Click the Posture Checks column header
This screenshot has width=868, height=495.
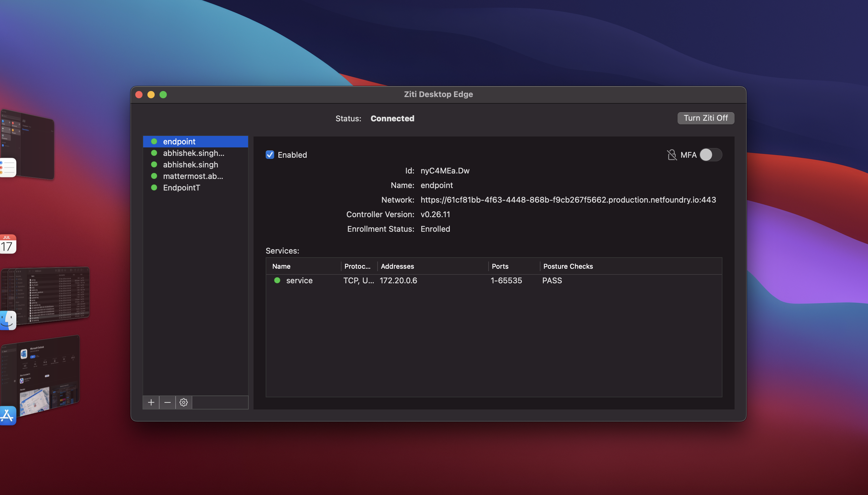[631, 266]
